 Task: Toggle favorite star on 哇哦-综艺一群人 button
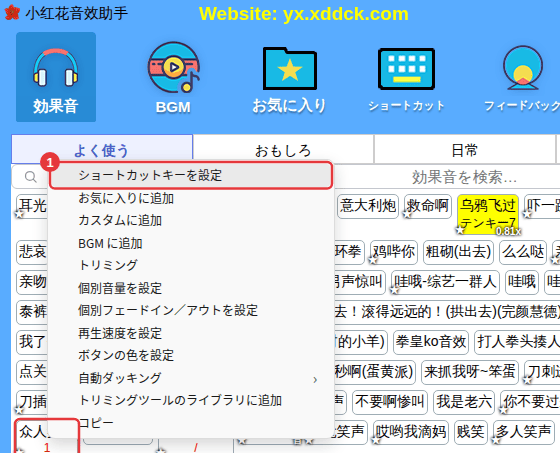(394, 290)
